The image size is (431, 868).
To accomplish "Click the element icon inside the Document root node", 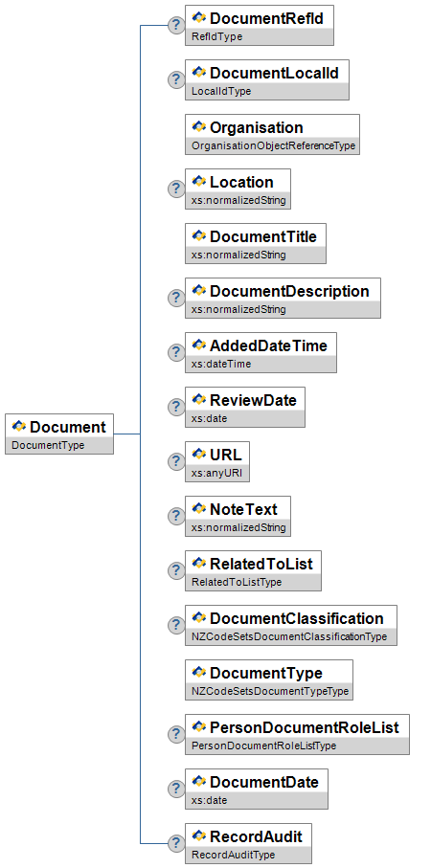I will [x=19, y=426].
